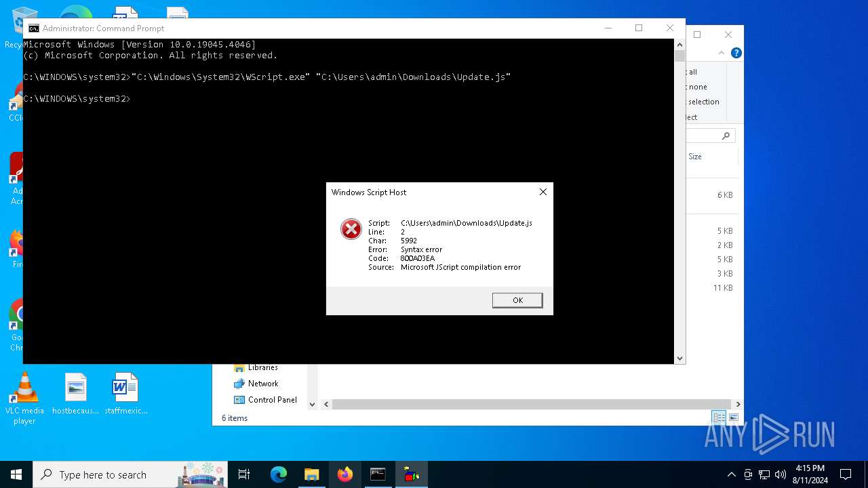Open VLC media player desktop shortcut
The height and width of the screenshot is (488, 868).
pyautogui.click(x=24, y=399)
